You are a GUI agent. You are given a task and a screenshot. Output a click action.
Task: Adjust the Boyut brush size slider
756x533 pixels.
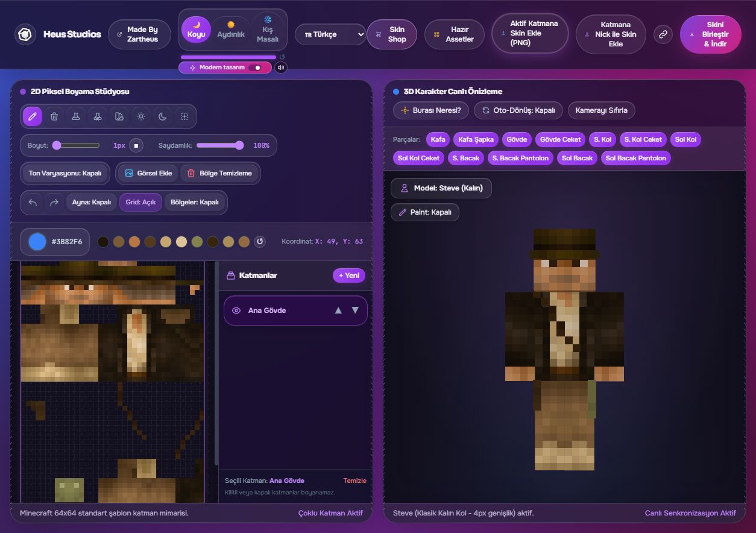pos(76,145)
